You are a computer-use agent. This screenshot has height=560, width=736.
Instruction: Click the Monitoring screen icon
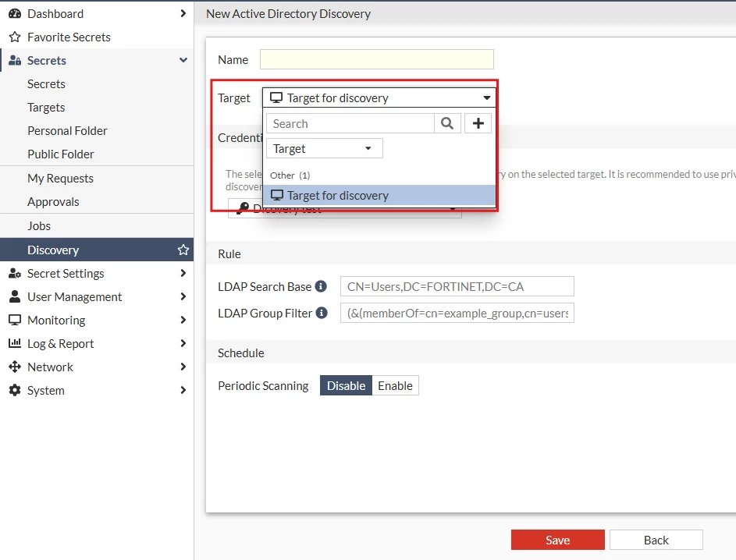[x=15, y=320]
